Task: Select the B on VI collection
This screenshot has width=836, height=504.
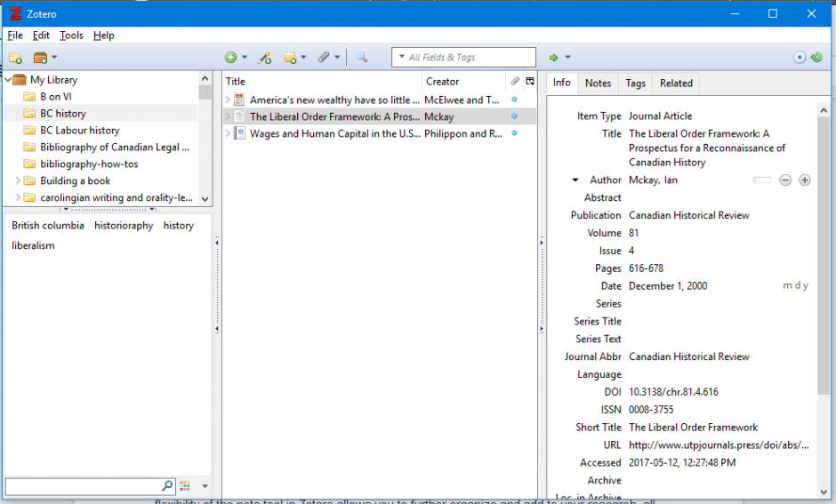Action: pos(55,96)
